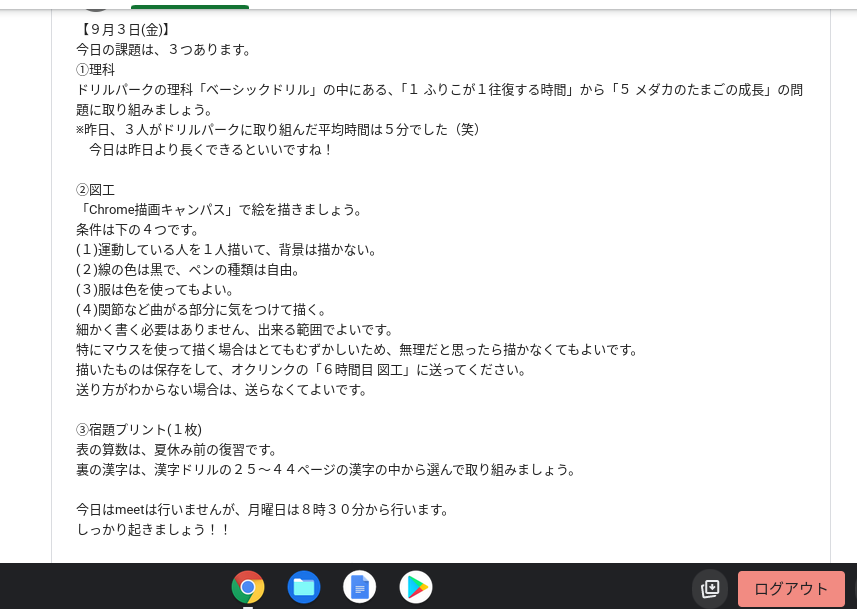Click the line 表の算数は、夏休み前の復習です。
Screen dimensions: 857x609
coord(177,450)
